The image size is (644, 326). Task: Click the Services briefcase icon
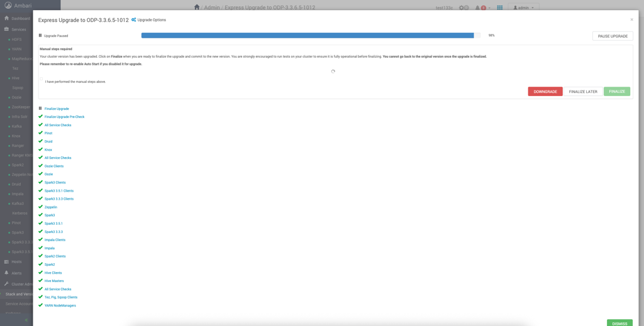[6, 30]
